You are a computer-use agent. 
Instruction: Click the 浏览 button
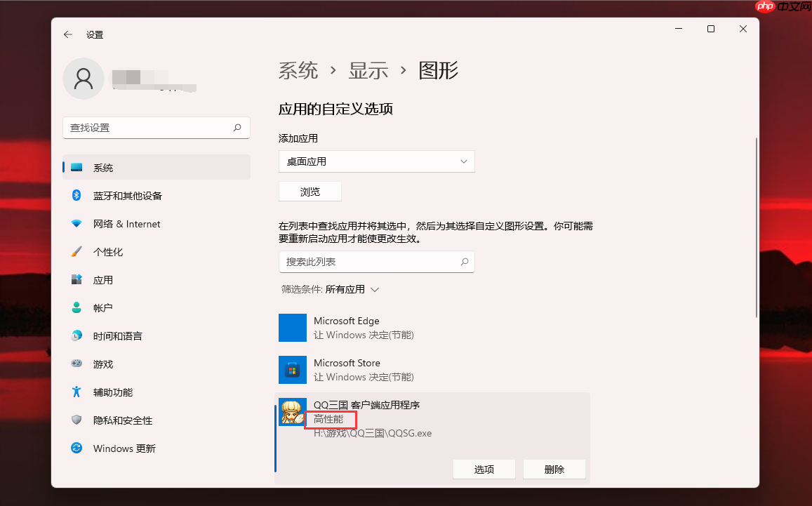click(310, 191)
